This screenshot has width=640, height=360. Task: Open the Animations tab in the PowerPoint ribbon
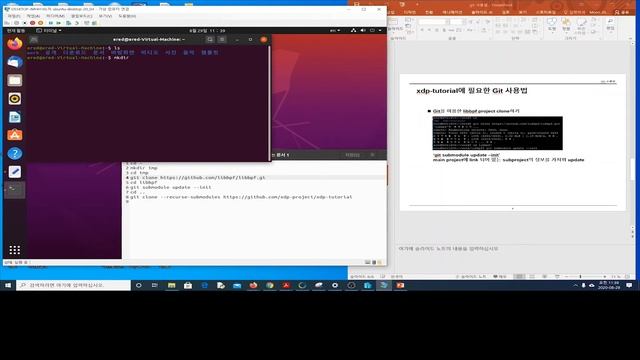452,12
